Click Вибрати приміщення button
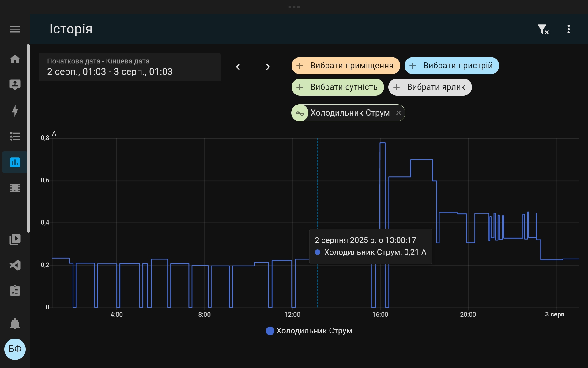This screenshot has height=368, width=588. coord(345,66)
